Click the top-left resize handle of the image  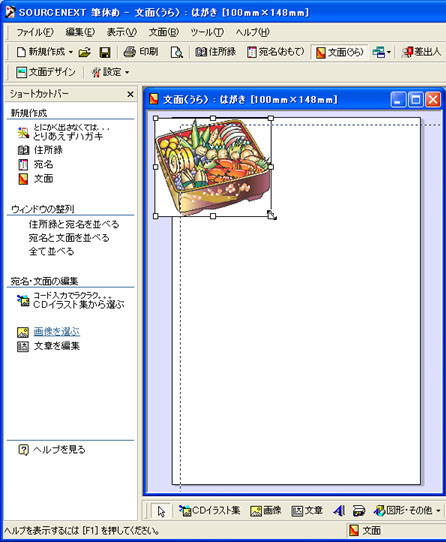click(x=156, y=118)
